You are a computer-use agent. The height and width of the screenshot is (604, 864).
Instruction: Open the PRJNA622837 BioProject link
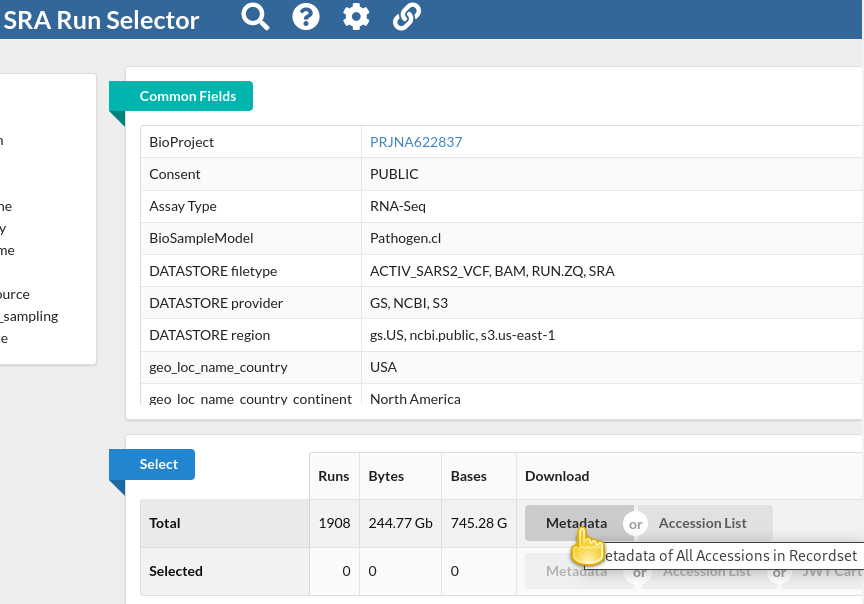pos(416,142)
